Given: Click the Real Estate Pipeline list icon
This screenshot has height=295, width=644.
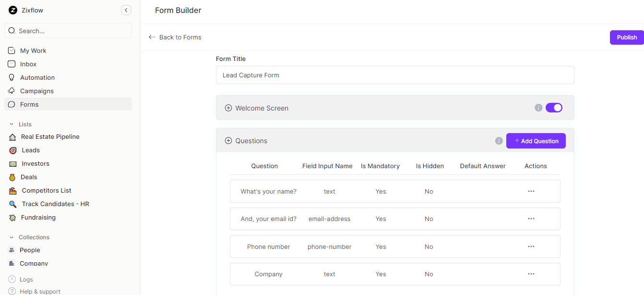Looking at the screenshot, I should [12, 136].
